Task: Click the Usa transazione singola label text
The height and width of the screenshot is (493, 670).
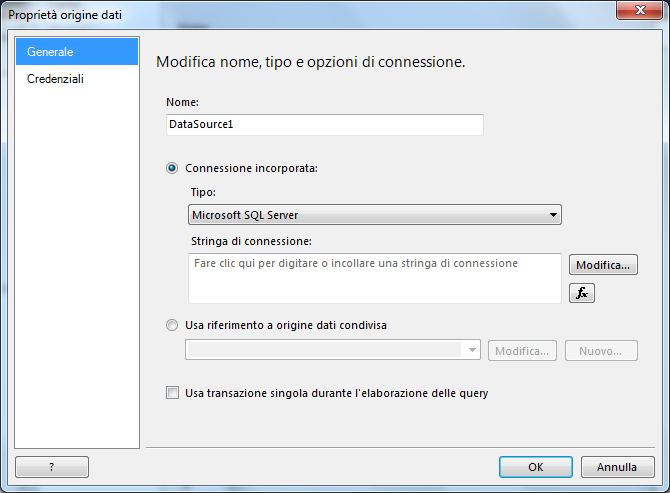Action: point(337,393)
